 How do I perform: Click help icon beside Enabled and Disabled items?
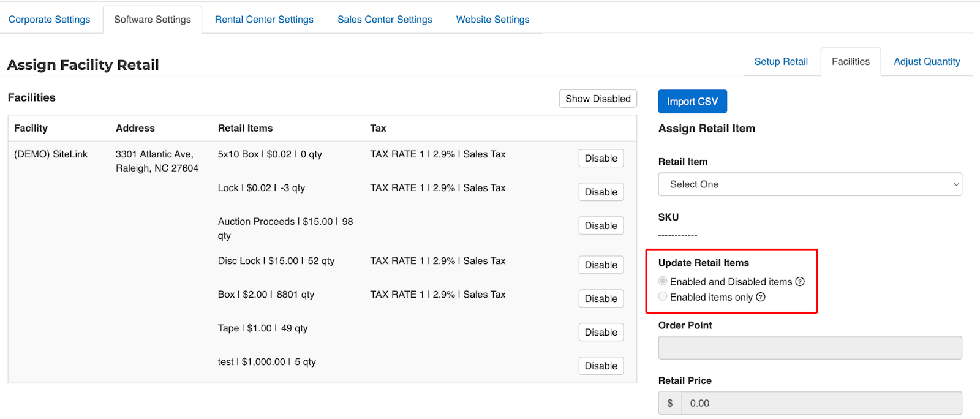(800, 282)
